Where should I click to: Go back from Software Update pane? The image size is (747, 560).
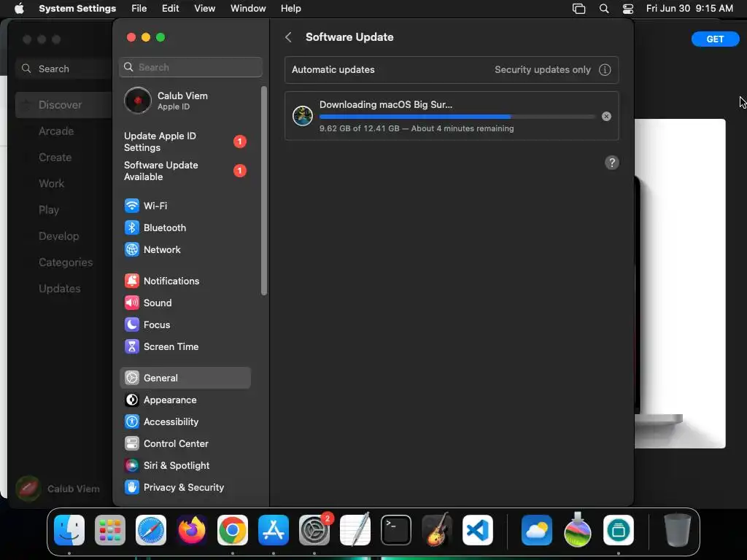pos(288,37)
